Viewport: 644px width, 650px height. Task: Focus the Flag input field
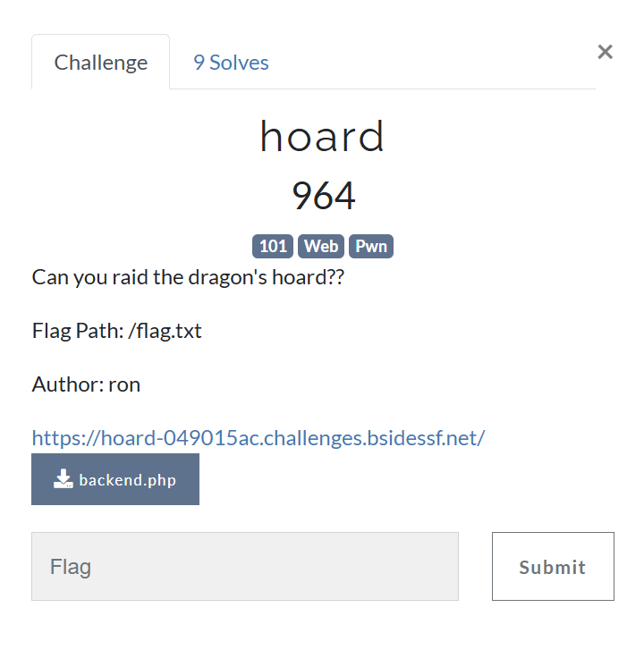point(245,566)
